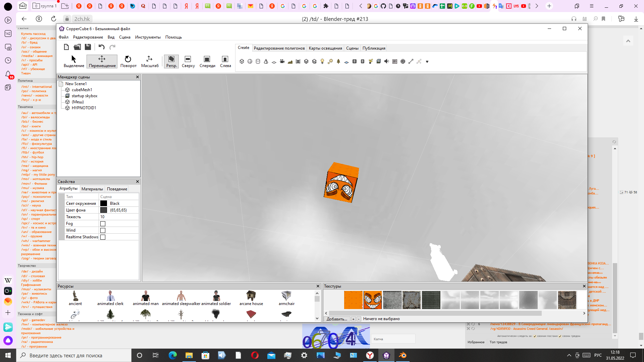Create a cube mesh from the toolbar
This screenshot has width=644, height=362.
pos(242,61)
